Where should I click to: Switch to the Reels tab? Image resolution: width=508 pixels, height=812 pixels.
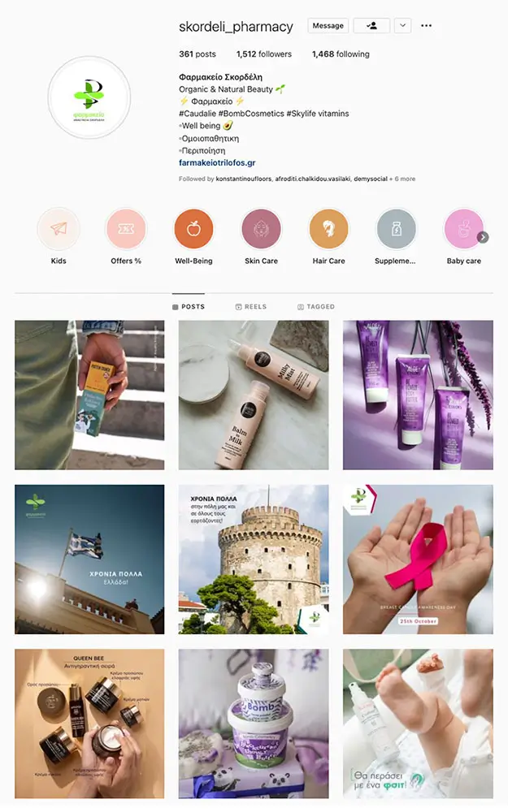coord(251,307)
